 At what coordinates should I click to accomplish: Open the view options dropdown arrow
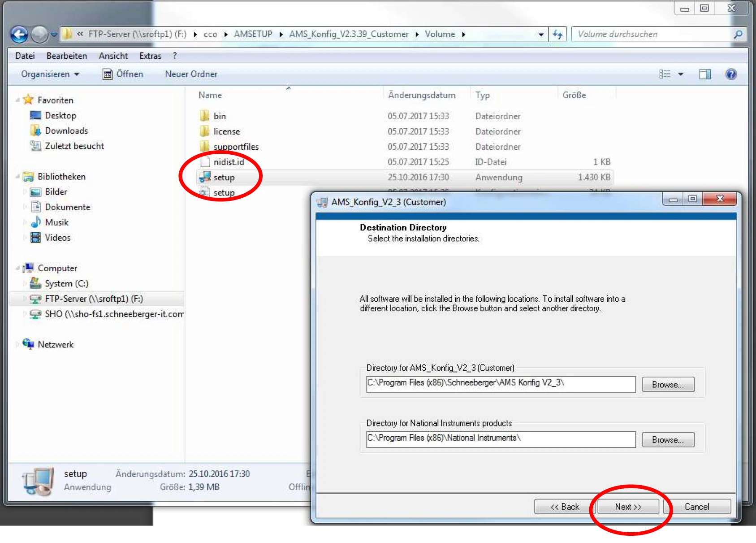[x=680, y=74]
